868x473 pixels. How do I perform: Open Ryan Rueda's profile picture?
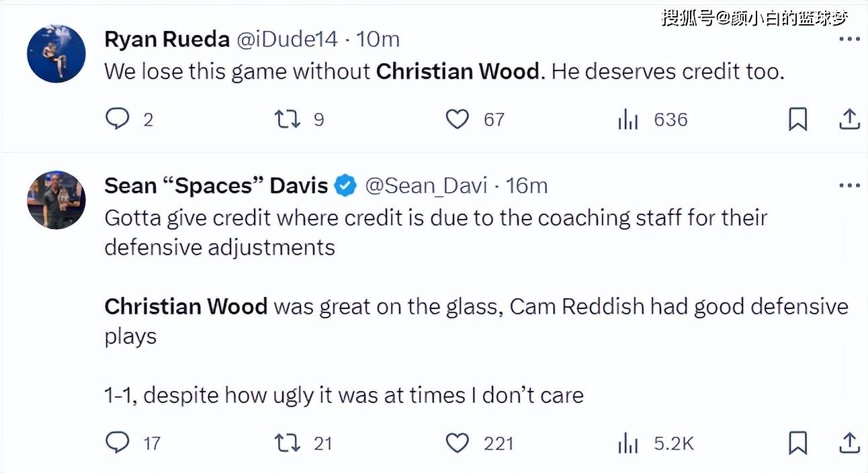[56, 54]
